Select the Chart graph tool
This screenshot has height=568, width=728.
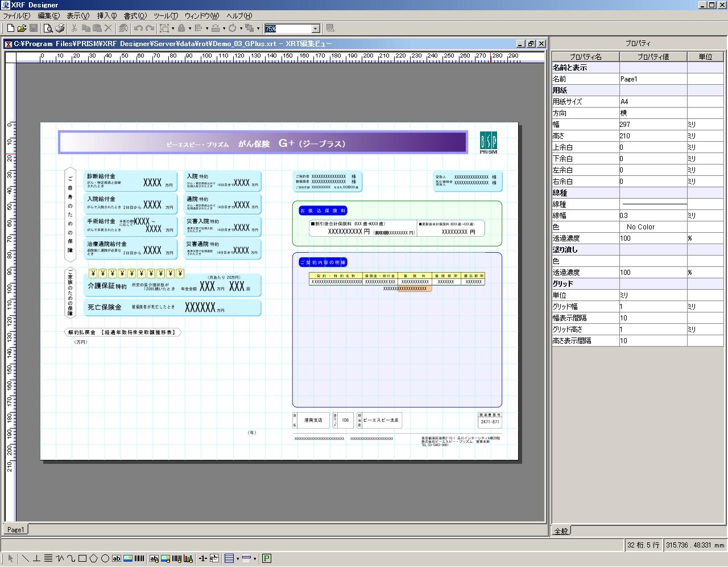[x=188, y=558]
